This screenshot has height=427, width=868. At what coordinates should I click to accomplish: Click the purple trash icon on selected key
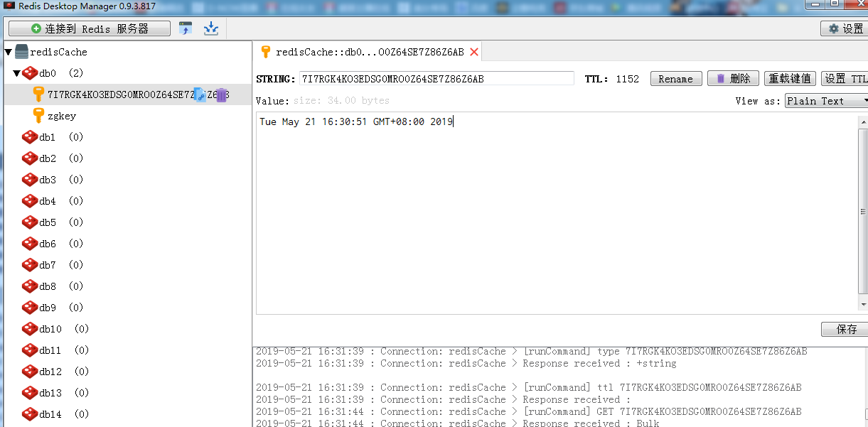point(221,94)
